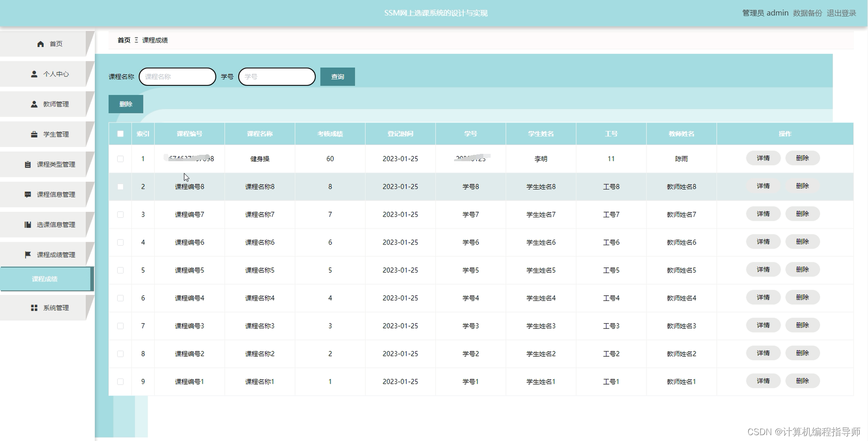Open 详情 for row 课程编号7
Image resolution: width=868 pixels, height=441 pixels.
[x=763, y=214]
